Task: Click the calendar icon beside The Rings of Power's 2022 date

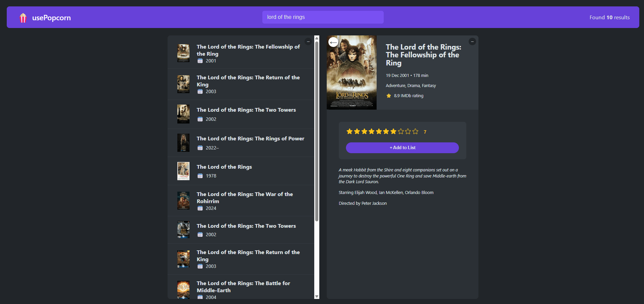Action: point(200,147)
